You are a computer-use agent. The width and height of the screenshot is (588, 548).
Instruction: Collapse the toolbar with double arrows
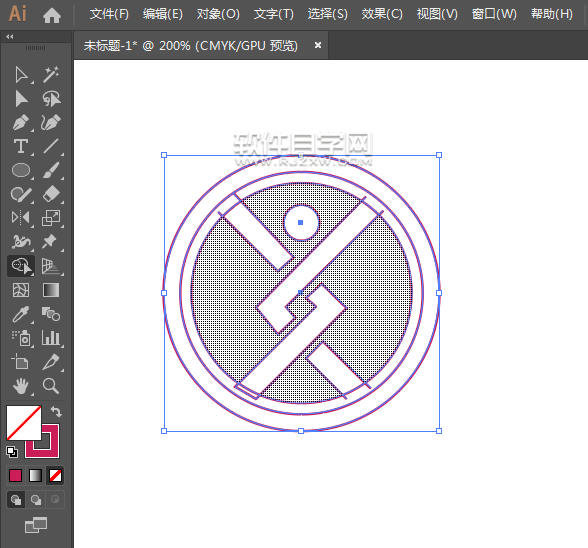tap(10, 36)
